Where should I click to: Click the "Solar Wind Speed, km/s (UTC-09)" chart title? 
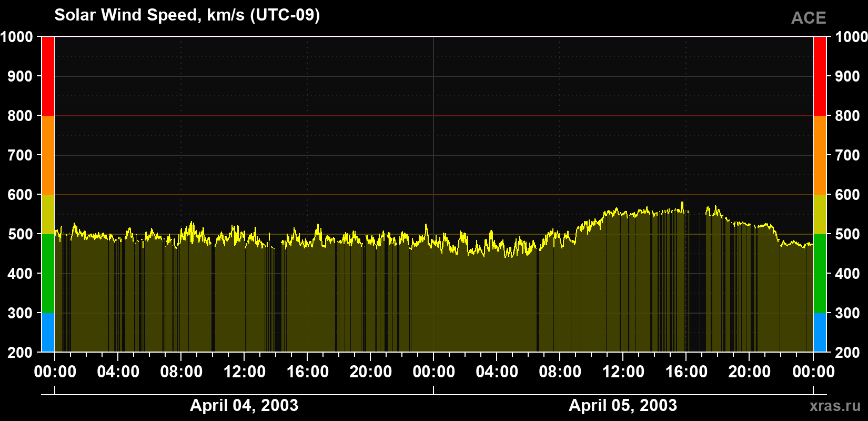[187, 15]
